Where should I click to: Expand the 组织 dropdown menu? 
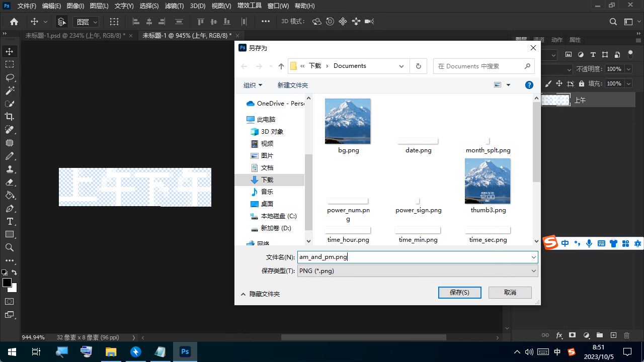[x=253, y=85]
